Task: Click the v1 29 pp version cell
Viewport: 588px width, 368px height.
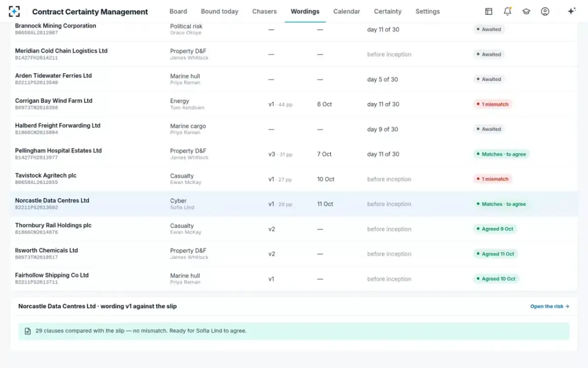Action: [280, 204]
